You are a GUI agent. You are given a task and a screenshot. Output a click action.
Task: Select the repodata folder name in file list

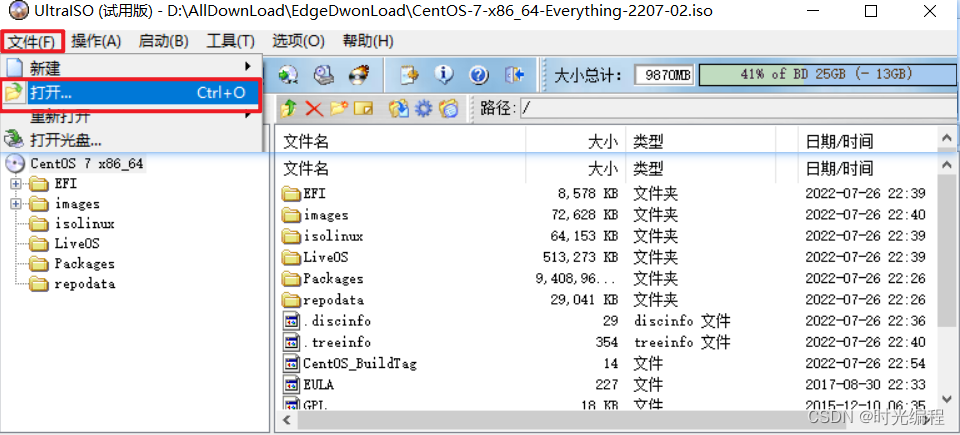[x=334, y=300]
